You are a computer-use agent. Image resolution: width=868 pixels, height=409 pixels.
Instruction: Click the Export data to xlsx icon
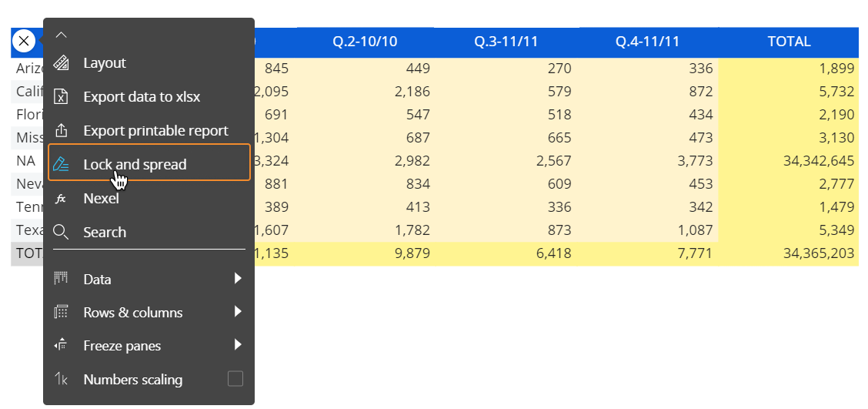coord(62,97)
